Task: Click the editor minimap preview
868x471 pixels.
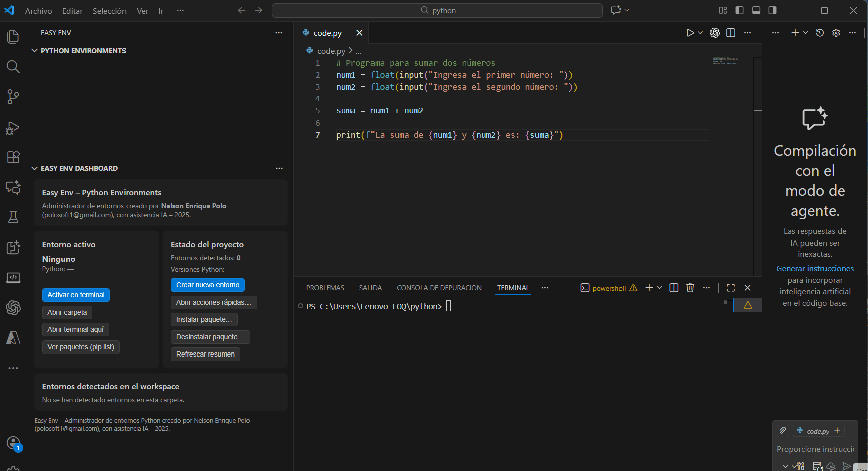Action: click(725, 61)
